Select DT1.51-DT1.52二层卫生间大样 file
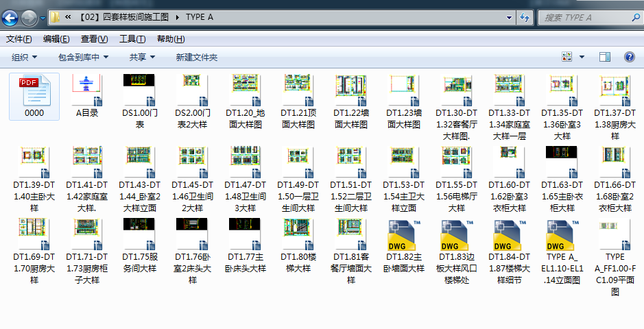 click(x=350, y=180)
